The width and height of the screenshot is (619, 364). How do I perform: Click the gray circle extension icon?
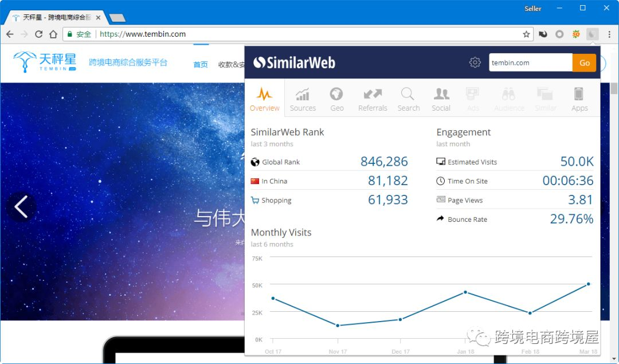point(559,34)
